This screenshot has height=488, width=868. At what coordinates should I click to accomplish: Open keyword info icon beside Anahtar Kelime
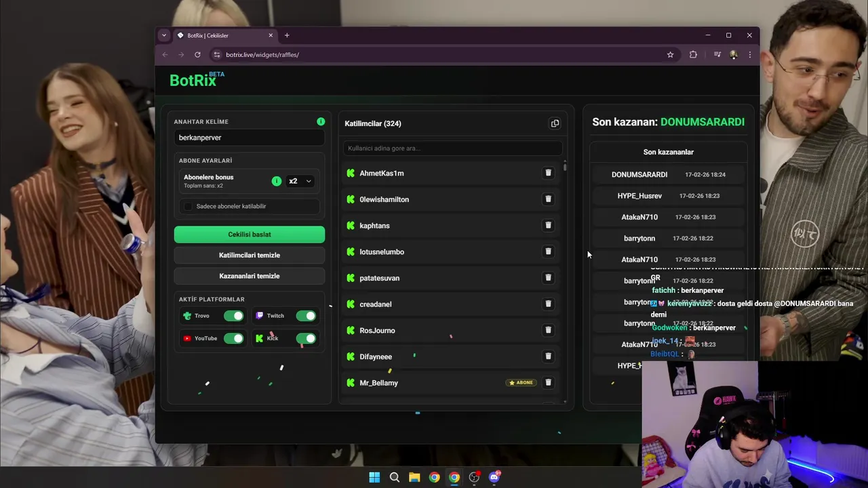(x=321, y=121)
